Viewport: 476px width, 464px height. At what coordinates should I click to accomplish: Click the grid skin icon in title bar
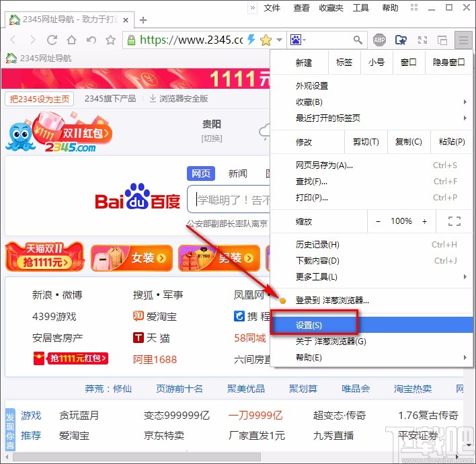pos(414,7)
